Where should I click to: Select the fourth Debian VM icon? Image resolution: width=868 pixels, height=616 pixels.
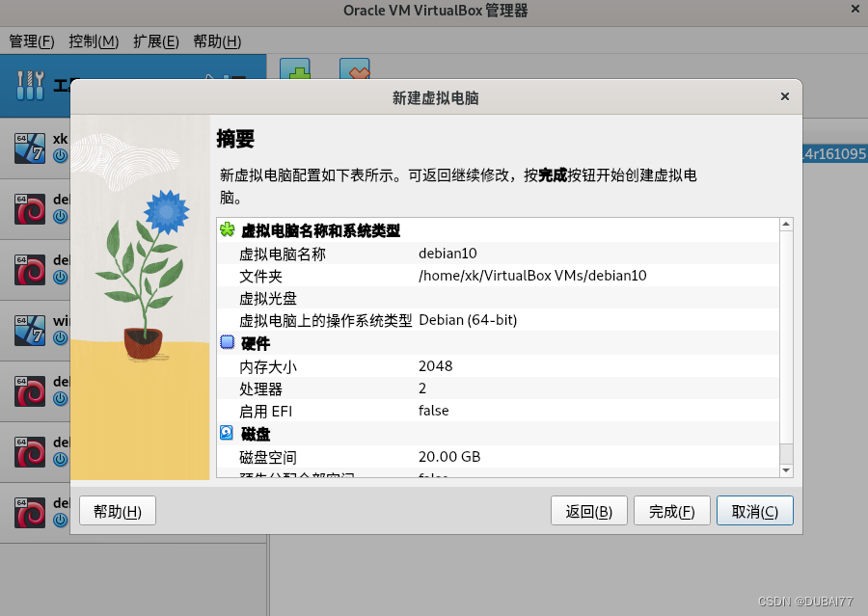click(x=30, y=452)
